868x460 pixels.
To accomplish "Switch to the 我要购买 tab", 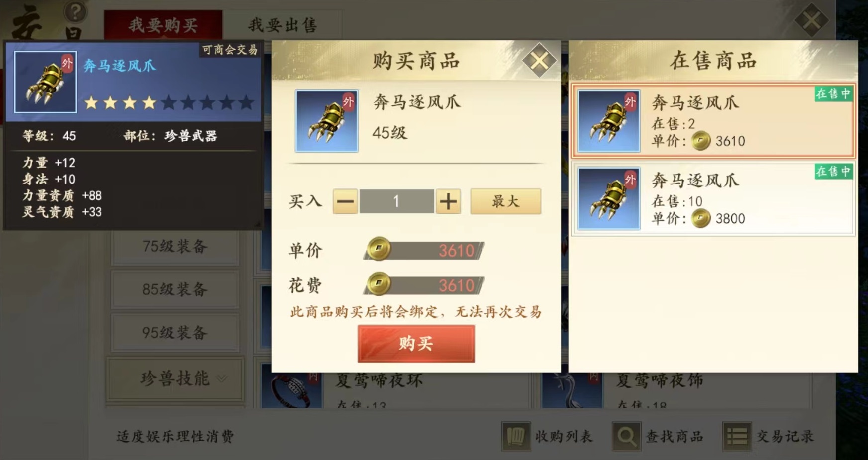I will pyautogui.click(x=163, y=25).
